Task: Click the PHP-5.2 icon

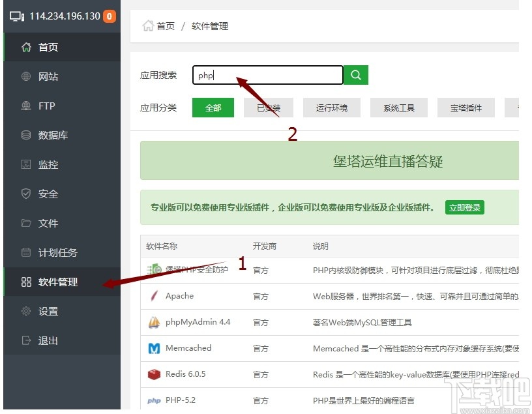Action: click(155, 400)
